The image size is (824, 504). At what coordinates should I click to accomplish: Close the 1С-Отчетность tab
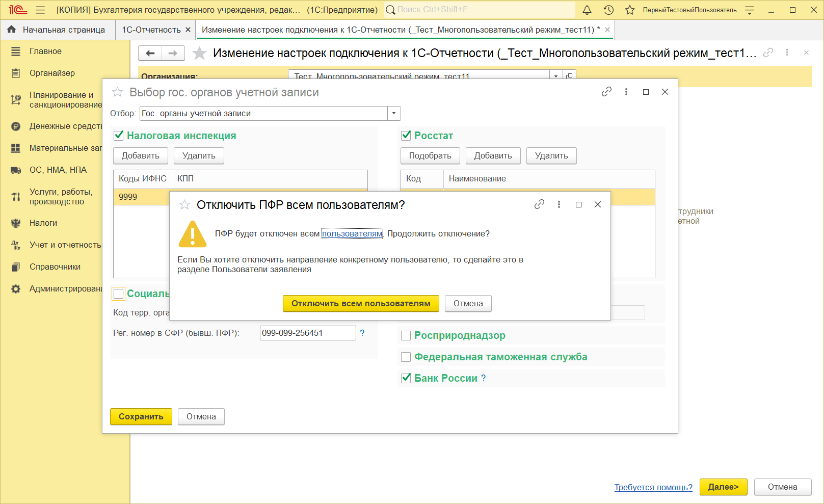tap(188, 30)
